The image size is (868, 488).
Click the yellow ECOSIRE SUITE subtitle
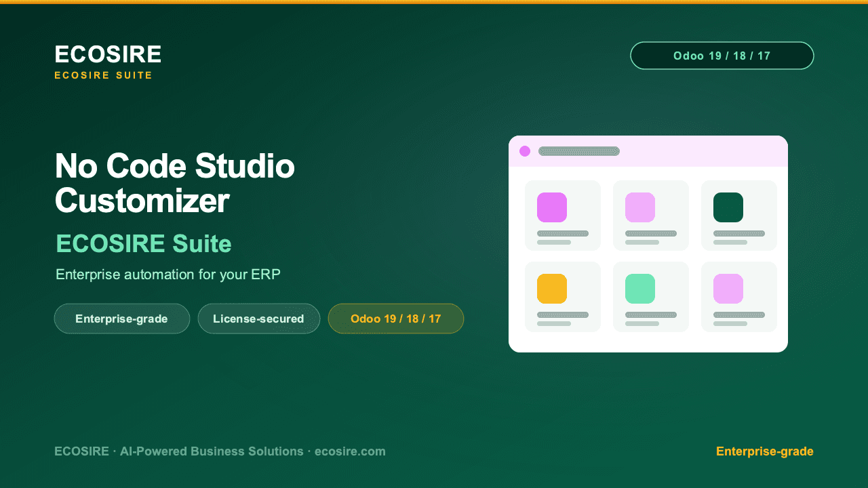pyautogui.click(x=104, y=75)
